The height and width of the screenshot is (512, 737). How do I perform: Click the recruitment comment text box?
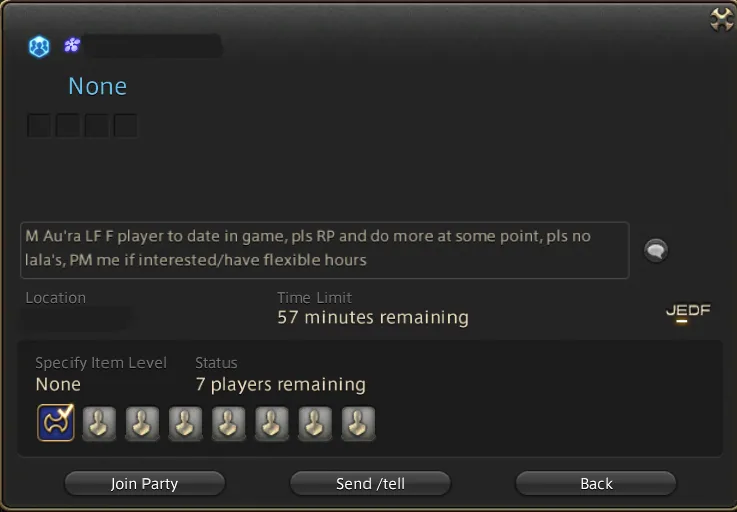click(x=324, y=250)
